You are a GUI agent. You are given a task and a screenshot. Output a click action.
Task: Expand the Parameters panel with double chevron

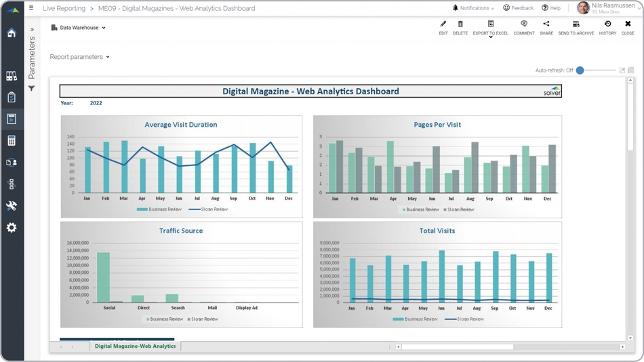[x=32, y=30]
